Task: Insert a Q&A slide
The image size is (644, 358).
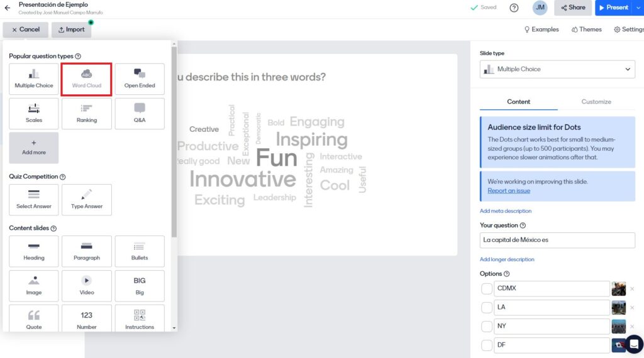Action: [x=140, y=114]
